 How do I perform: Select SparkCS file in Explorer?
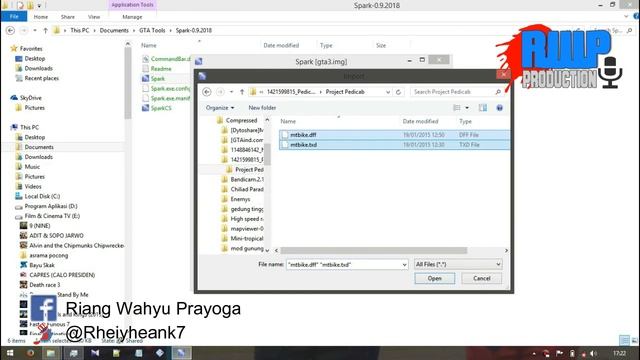click(161, 108)
